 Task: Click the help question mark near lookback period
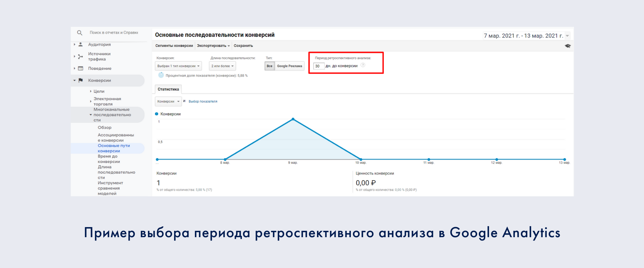tap(363, 65)
